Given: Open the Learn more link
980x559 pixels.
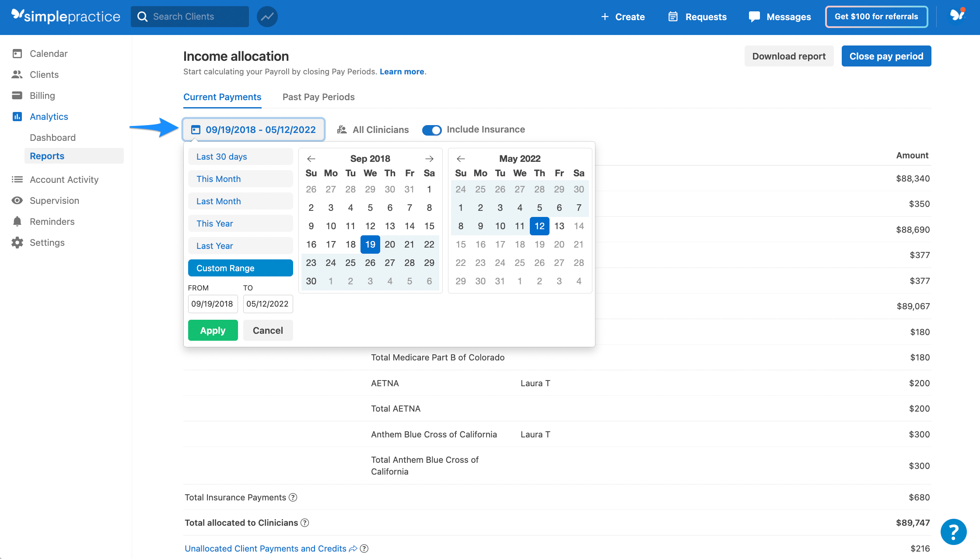Looking at the screenshot, I should click(402, 72).
